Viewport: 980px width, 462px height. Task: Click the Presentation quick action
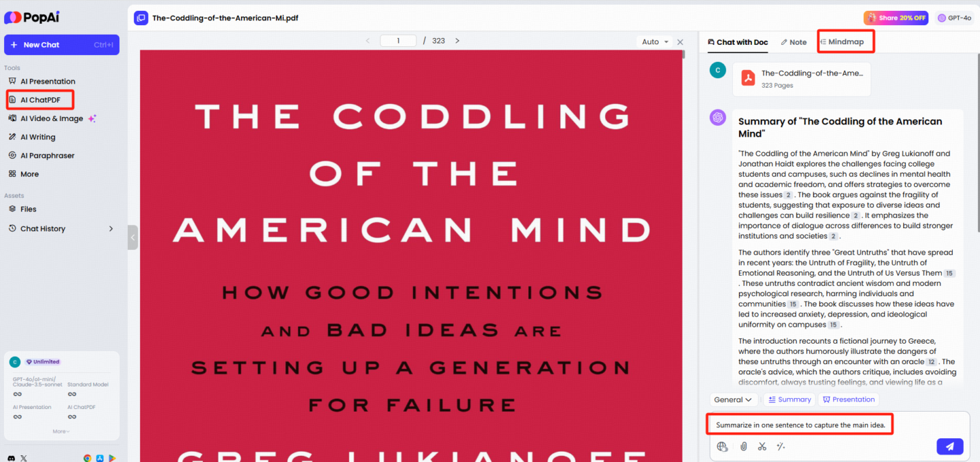click(x=848, y=399)
